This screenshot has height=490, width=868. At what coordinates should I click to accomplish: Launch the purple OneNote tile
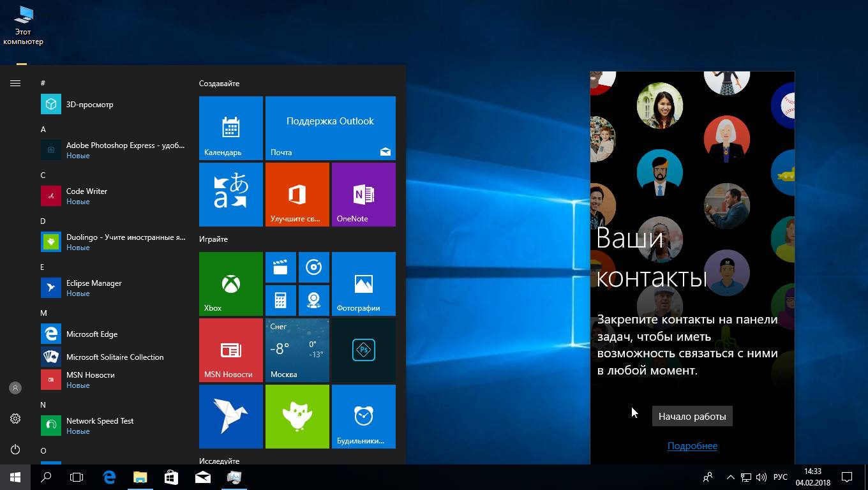click(x=364, y=195)
